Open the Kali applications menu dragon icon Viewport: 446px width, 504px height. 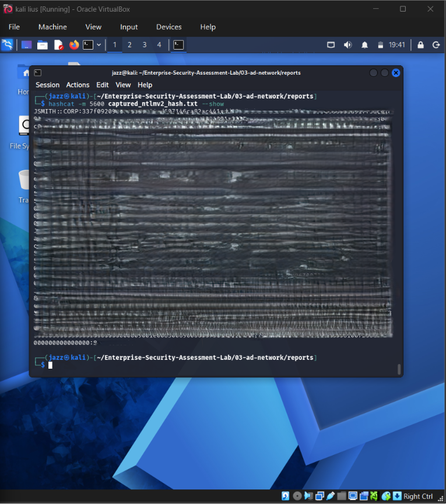point(7,45)
